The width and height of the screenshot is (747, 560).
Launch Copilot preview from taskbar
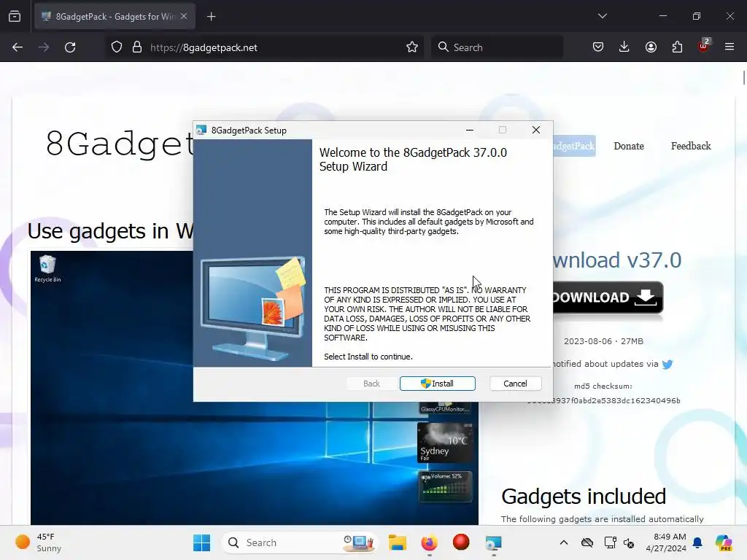tap(724, 542)
